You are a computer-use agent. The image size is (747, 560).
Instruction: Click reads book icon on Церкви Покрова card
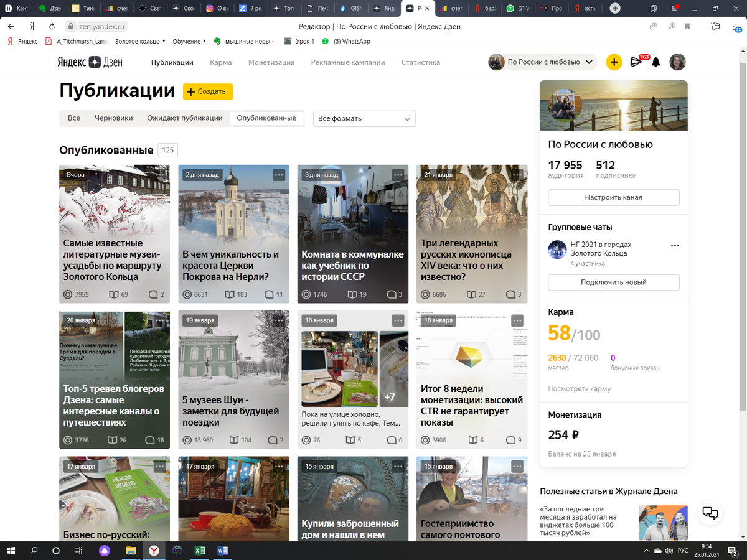tap(230, 294)
